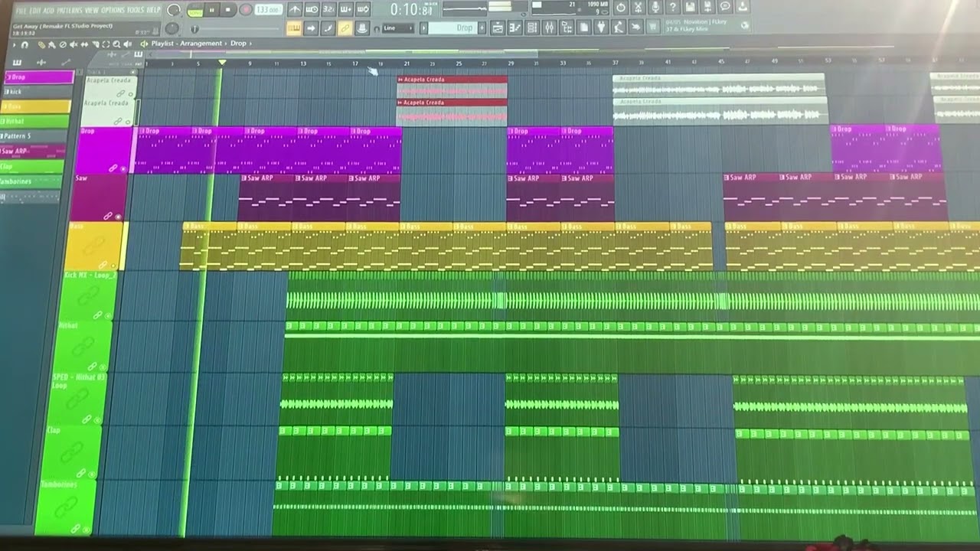Select Saw ARP in the pattern picker
The width and height of the screenshot is (980, 551).
click(33, 151)
